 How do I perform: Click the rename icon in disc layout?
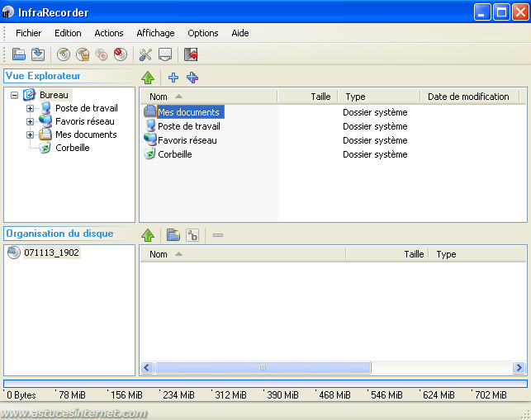(x=192, y=235)
